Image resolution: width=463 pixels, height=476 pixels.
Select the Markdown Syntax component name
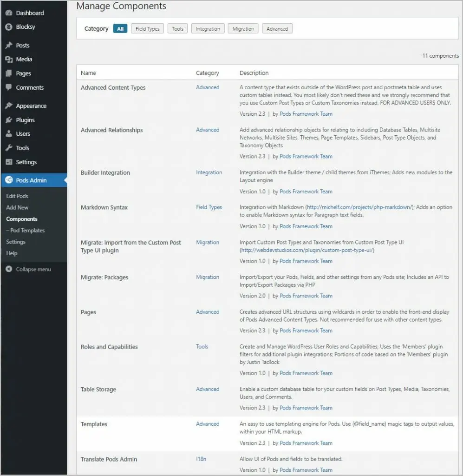(104, 207)
